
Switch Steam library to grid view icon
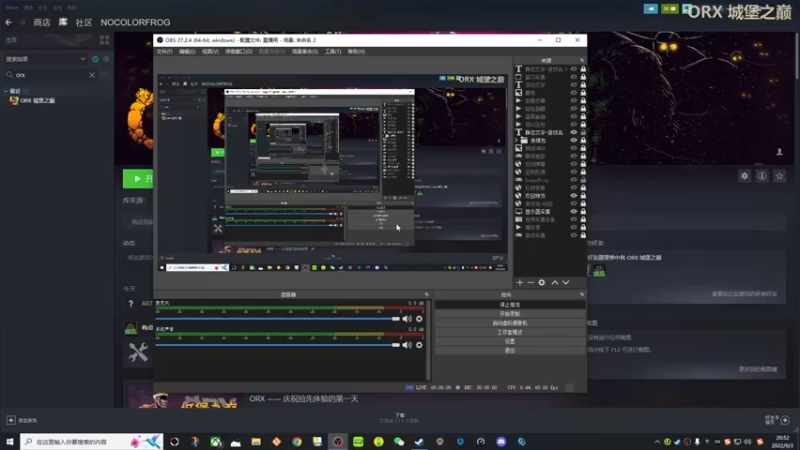tap(105, 40)
